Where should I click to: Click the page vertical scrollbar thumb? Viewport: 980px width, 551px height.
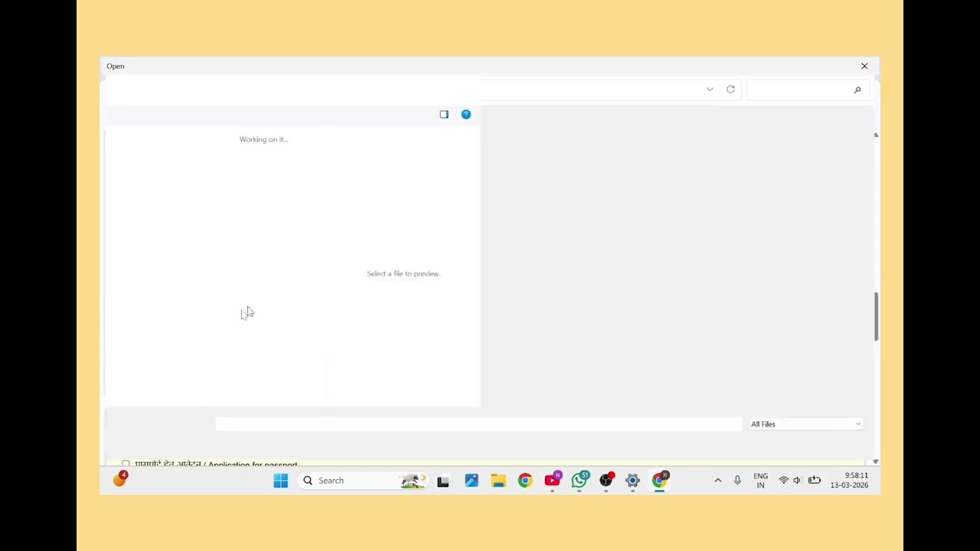(x=876, y=316)
